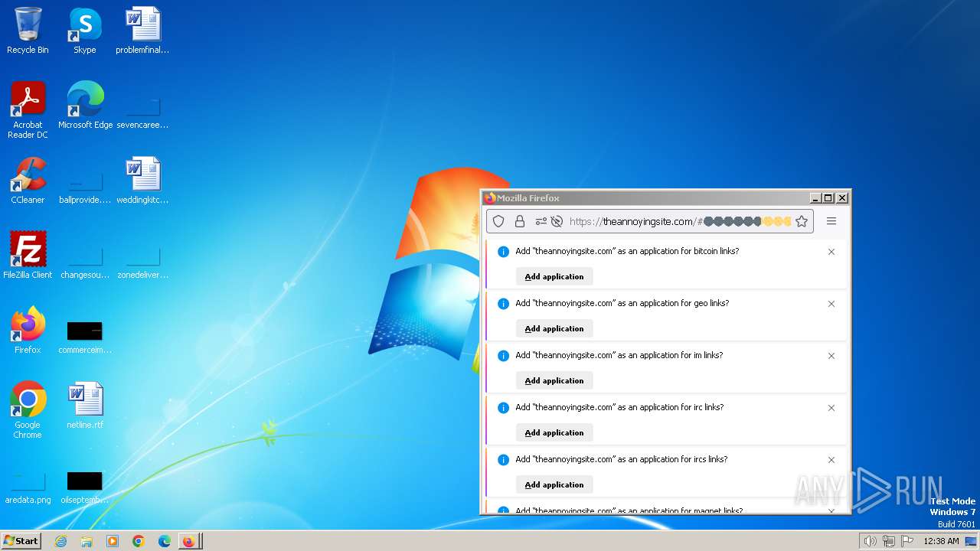Viewport: 980px width, 551px height.
Task: Open the netline.rtf document icon
Action: click(85, 406)
